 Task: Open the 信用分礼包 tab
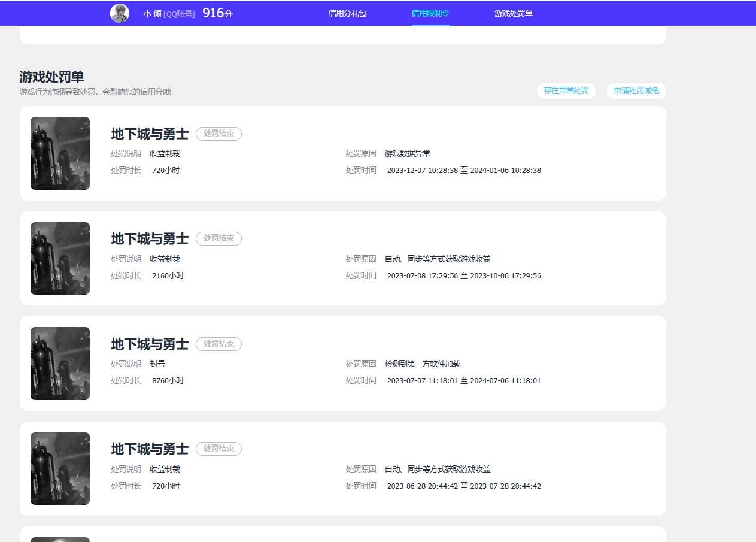click(347, 13)
